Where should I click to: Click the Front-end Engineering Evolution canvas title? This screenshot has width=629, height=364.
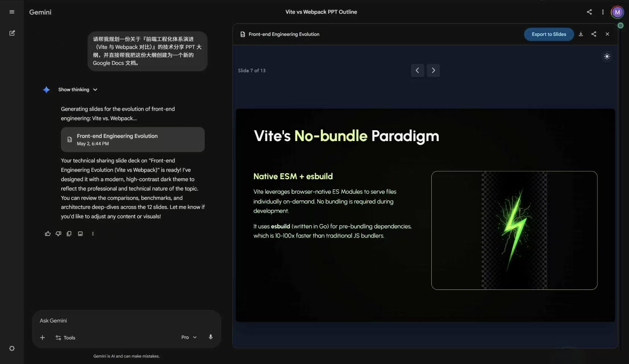(x=284, y=34)
